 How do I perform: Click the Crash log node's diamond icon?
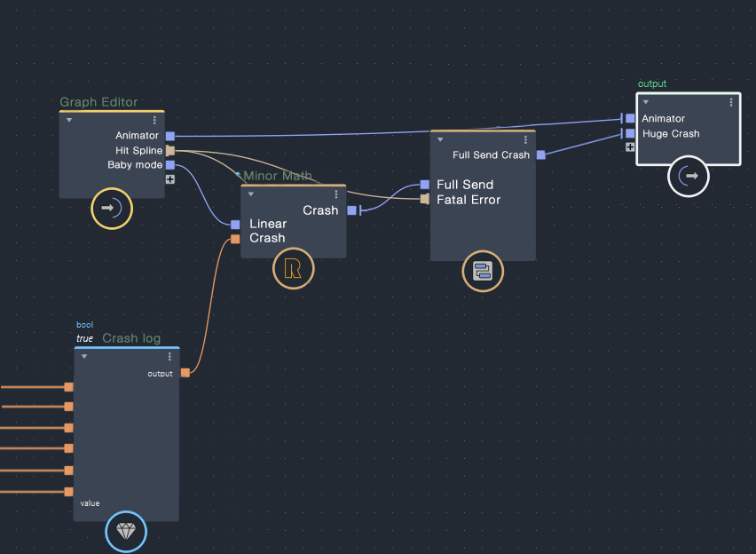click(x=126, y=531)
